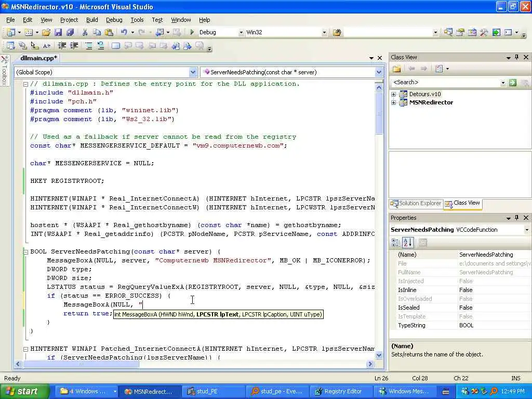Viewport: 532px width, 399px height.
Task: Open the Object Browser toolbar icon
Action: coord(472,32)
